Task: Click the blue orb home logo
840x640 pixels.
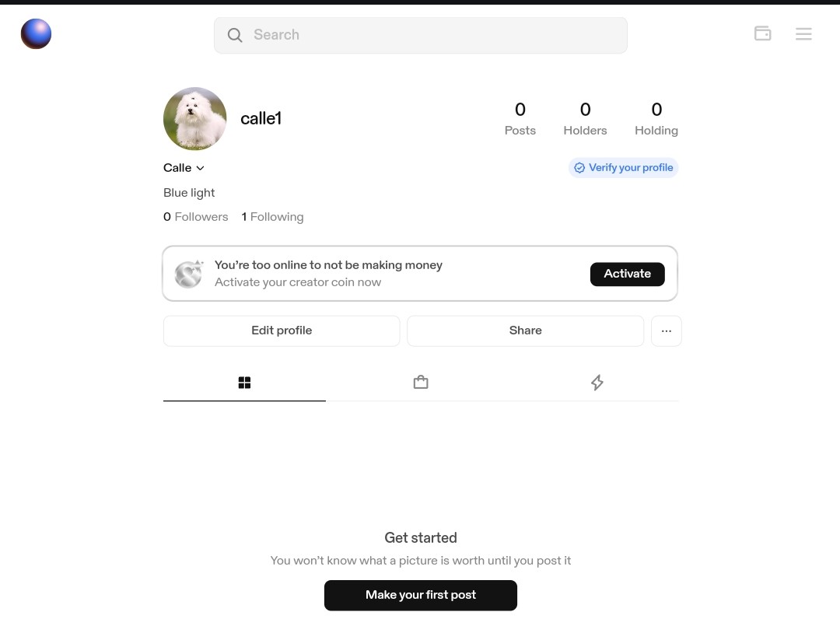Action: click(x=36, y=34)
